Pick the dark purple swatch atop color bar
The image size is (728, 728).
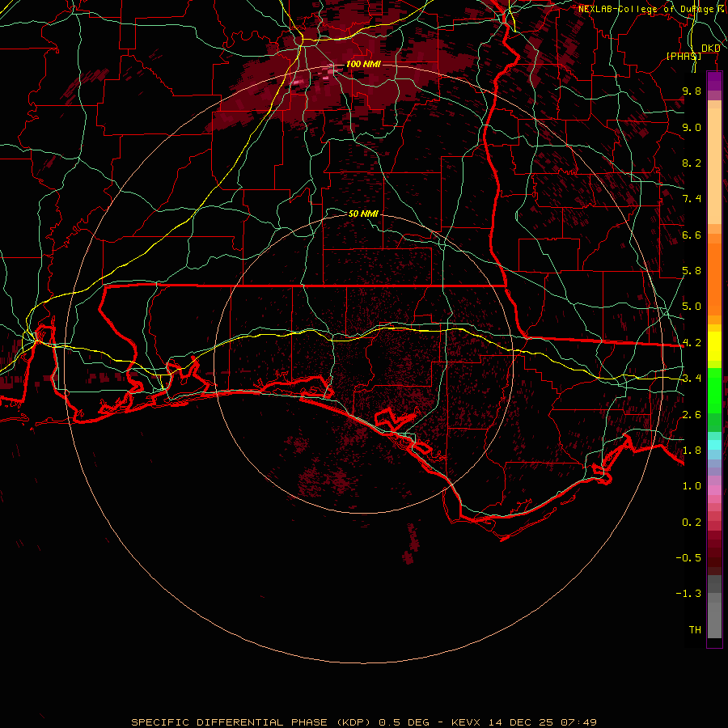(714, 81)
